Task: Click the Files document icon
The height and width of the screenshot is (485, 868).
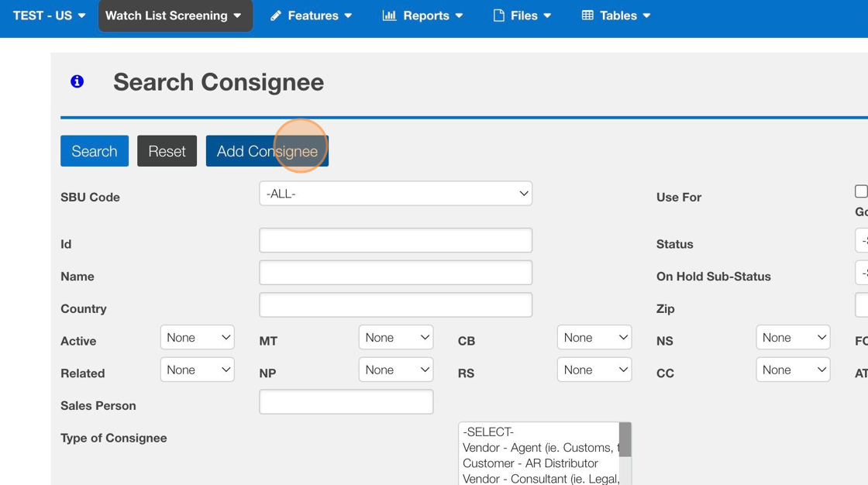Action: pos(499,15)
